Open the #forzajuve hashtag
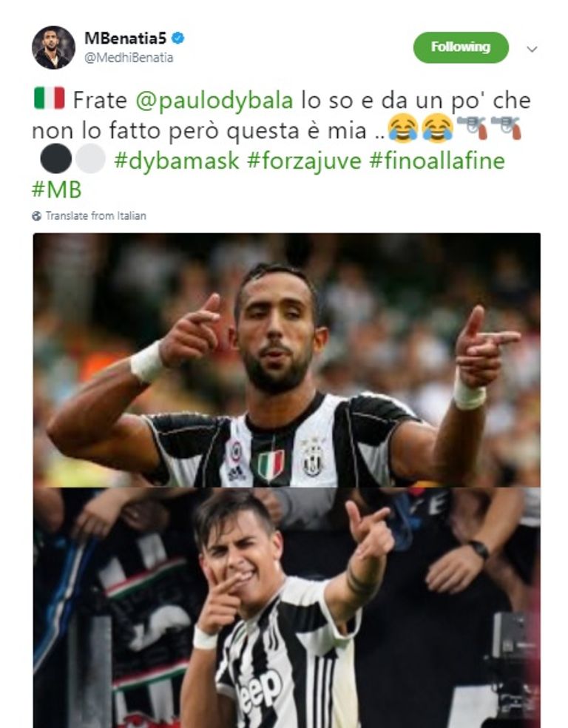Image resolution: width=568 pixels, height=728 pixels. click(304, 161)
